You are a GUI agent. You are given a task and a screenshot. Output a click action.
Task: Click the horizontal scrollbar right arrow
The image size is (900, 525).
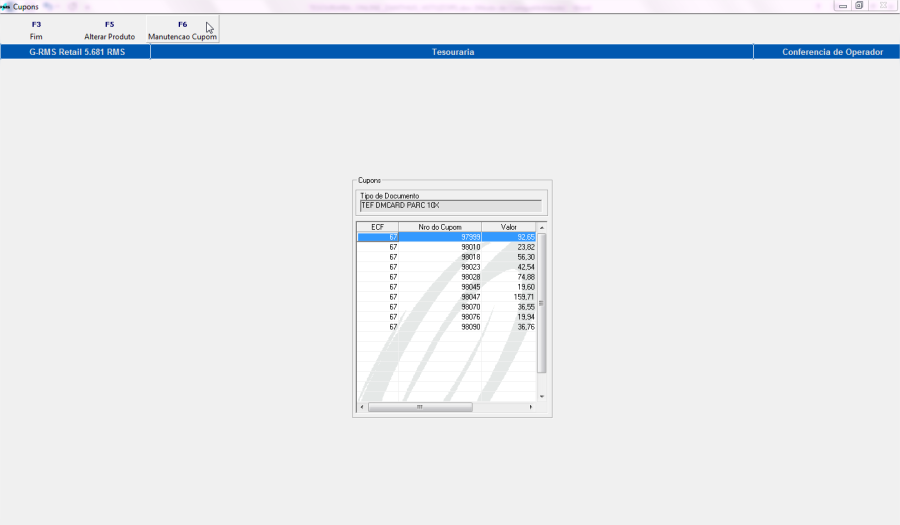[x=530, y=407]
